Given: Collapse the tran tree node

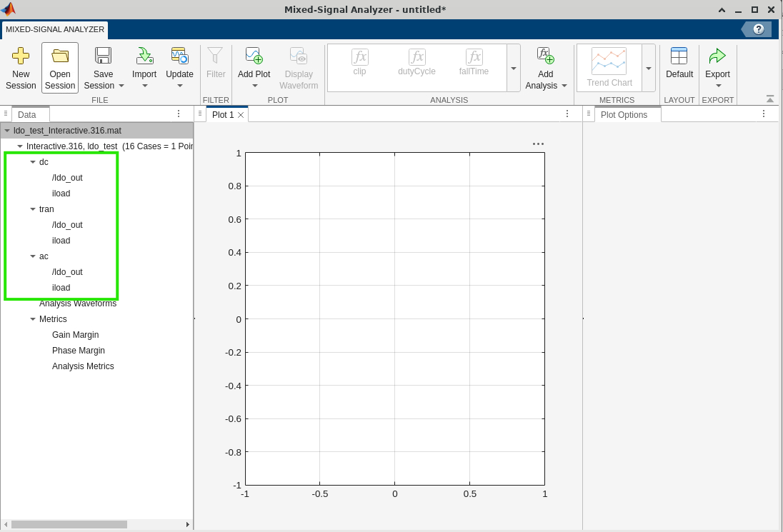Looking at the screenshot, I should click(31, 209).
